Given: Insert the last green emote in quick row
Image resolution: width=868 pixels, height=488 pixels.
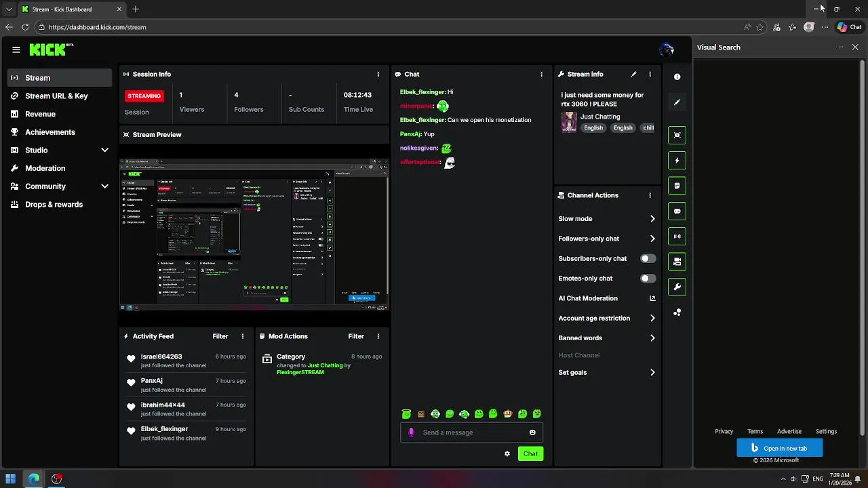Looking at the screenshot, I should (x=537, y=414).
